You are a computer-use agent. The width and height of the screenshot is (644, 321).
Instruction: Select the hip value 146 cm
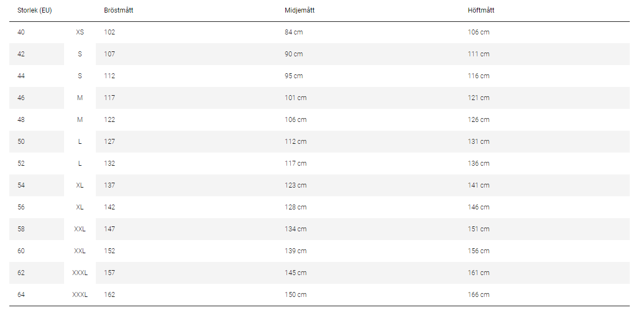[x=479, y=207]
